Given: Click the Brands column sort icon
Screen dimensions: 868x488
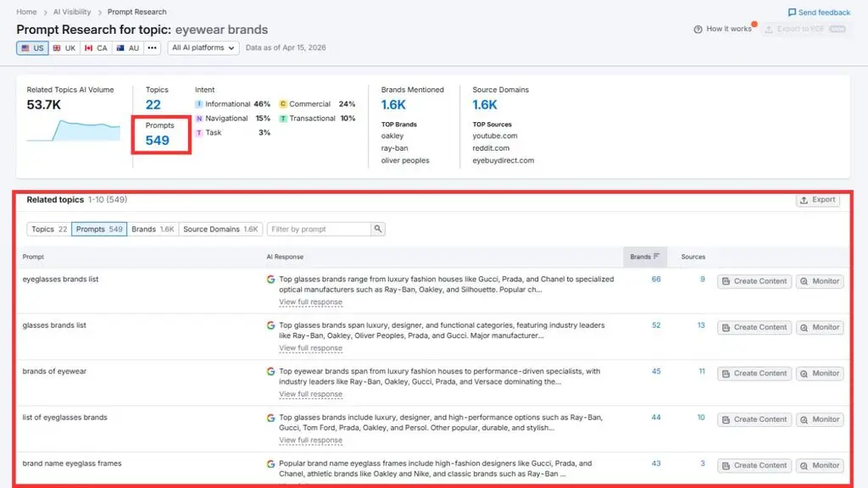Looking at the screenshot, I should [657, 256].
